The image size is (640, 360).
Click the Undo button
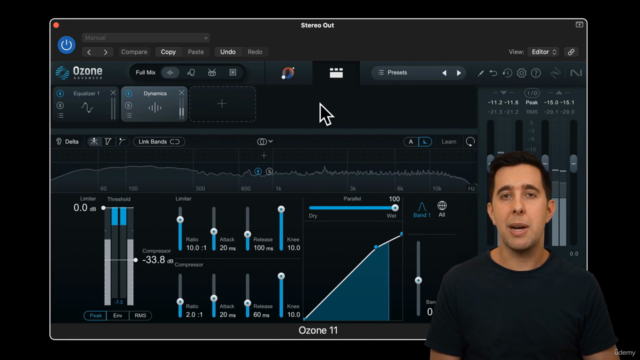228,52
